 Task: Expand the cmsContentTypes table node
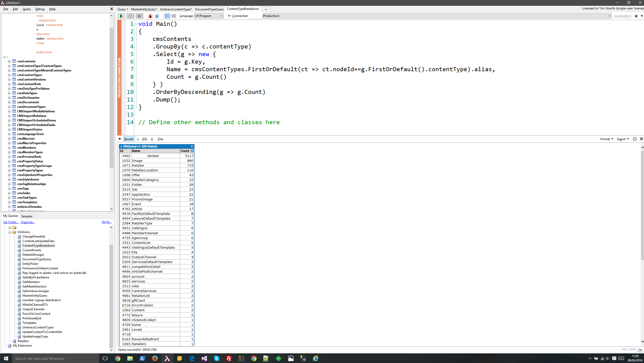[9, 75]
